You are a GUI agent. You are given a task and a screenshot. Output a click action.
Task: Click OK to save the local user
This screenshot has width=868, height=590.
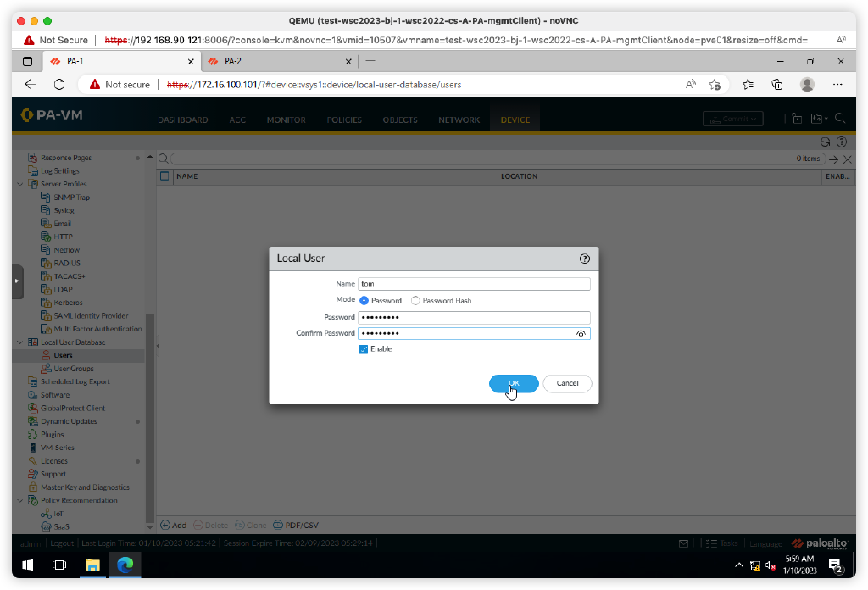click(514, 383)
